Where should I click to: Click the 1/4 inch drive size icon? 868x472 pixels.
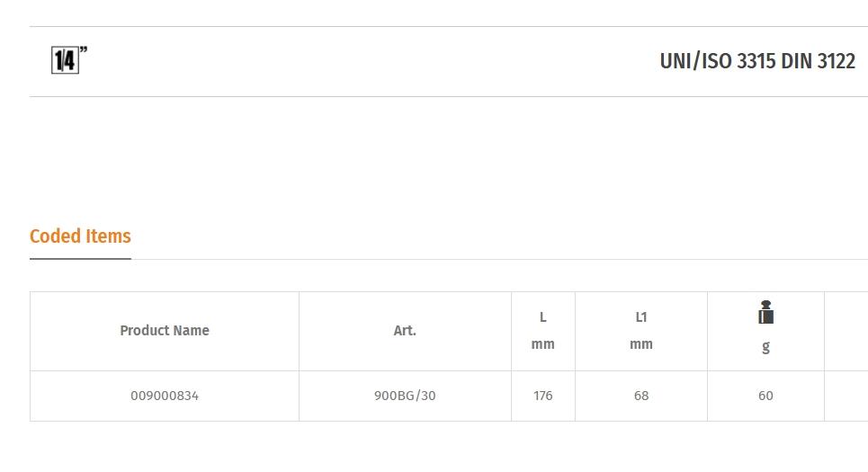click(x=68, y=60)
